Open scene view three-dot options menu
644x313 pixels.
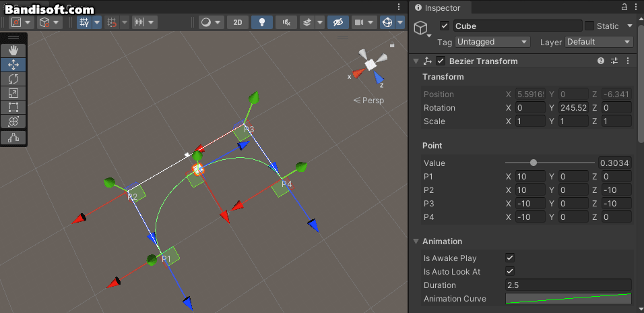point(399,7)
